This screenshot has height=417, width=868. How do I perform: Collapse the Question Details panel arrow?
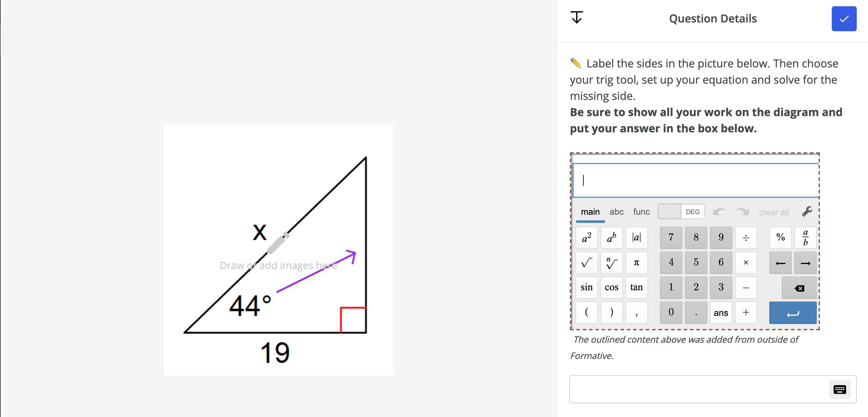click(x=576, y=17)
